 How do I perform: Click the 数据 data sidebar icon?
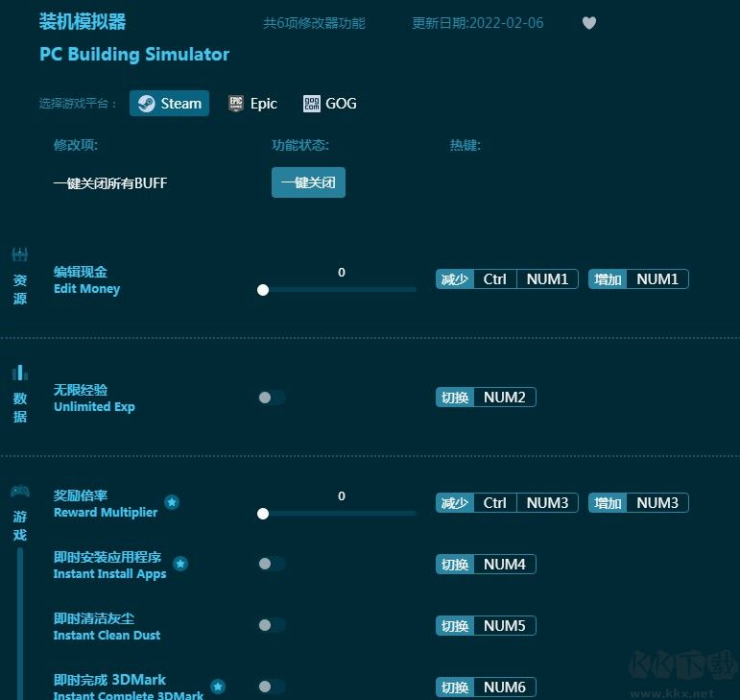click(20, 373)
